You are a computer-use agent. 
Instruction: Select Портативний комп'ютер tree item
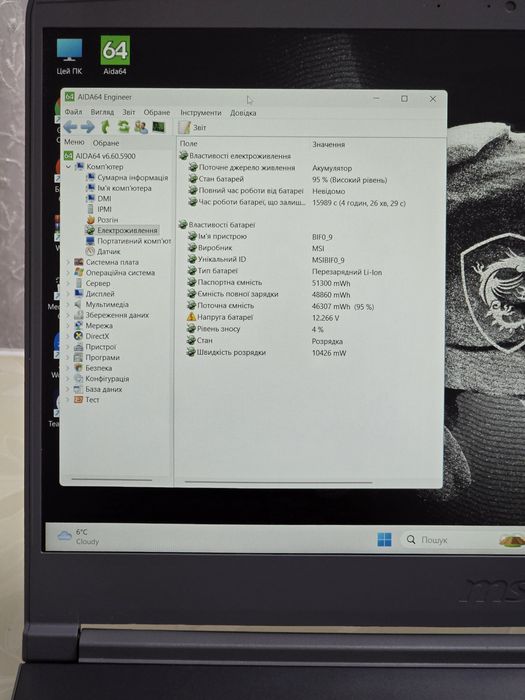[129, 241]
